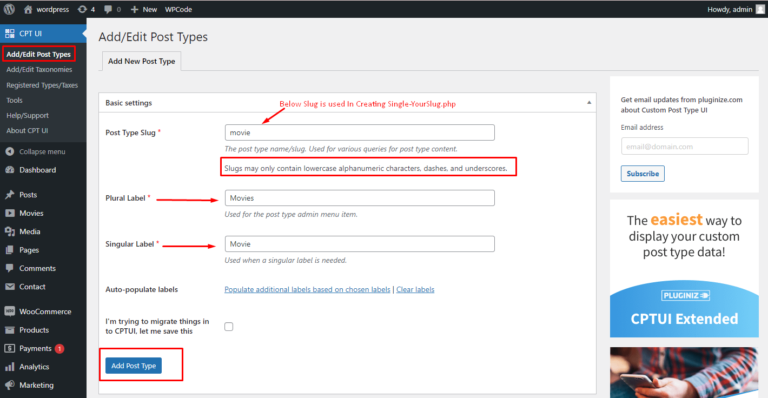Screen dimensions: 768x398
Task: Click the Plural Label field containing Movies
Action: (360, 198)
